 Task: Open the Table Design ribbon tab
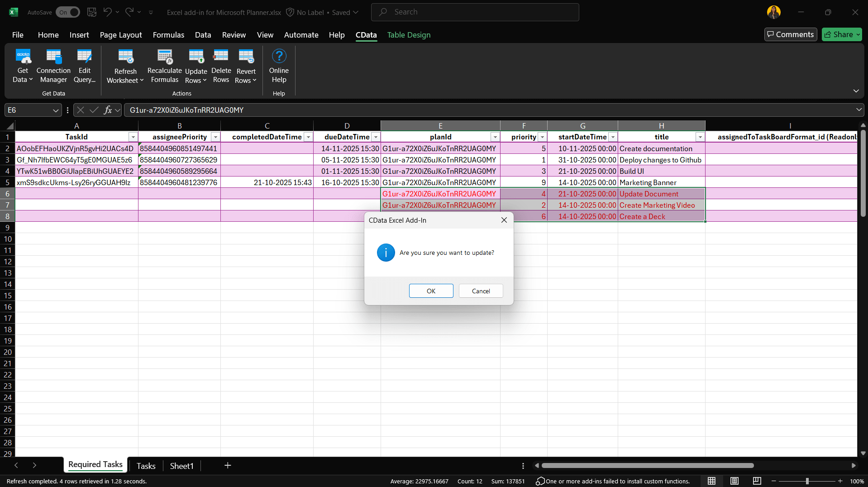pyautogui.click(x=408, y=35)
